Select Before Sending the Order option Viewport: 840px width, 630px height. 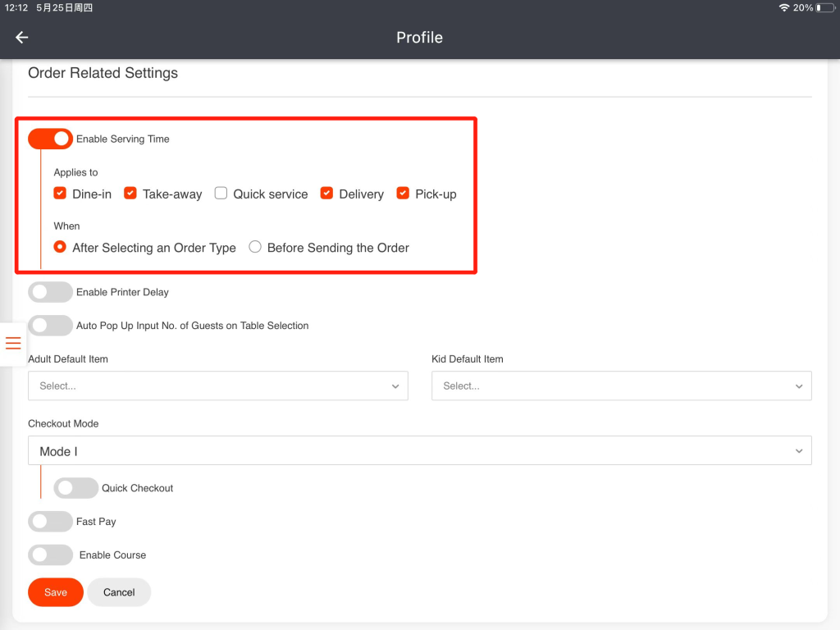255,247
